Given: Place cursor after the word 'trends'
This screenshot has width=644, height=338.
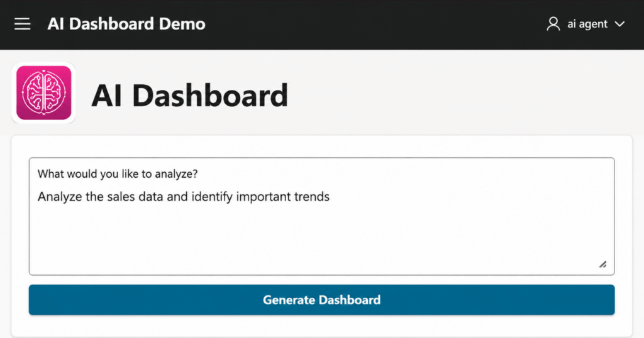Looking at the screenshot, I should tap(330, 197).
